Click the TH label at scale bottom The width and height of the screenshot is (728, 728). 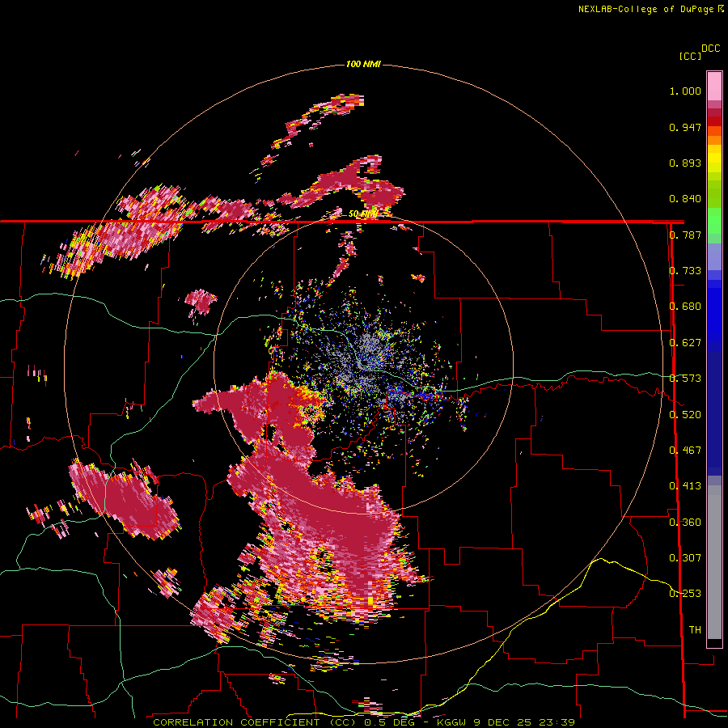pos(695,630)
